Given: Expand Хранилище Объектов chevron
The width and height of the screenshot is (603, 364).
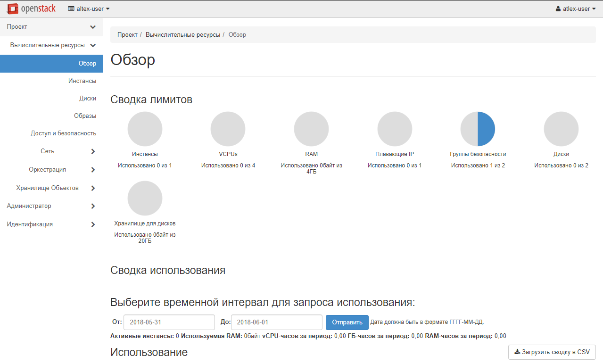Looking at the screenshot, I should pos(93,188).
